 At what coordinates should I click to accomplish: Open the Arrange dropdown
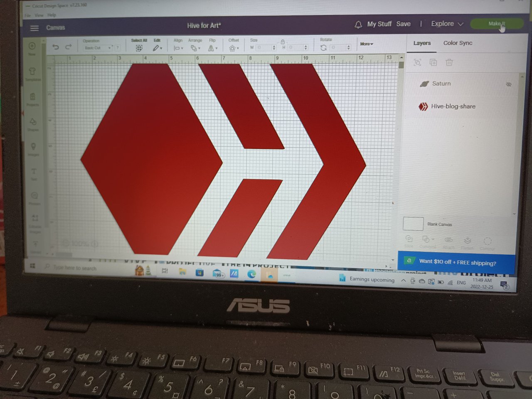(195, 48)
